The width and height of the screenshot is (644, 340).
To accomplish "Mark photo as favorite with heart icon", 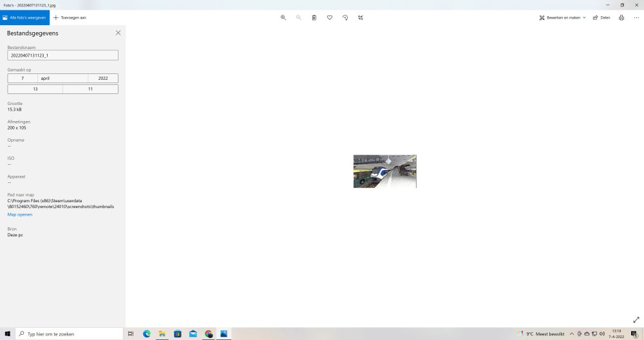I will [330, 17].
